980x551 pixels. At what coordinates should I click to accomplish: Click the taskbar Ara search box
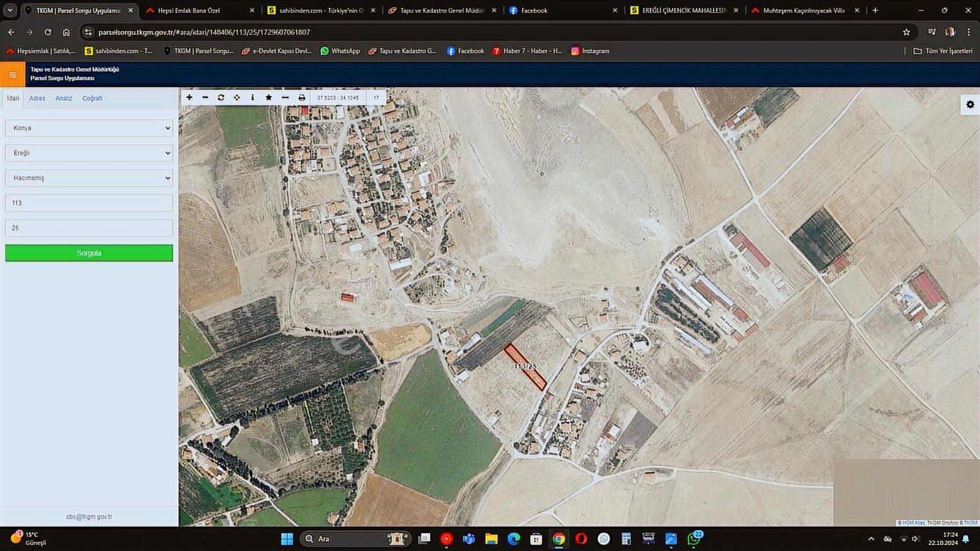pyautogui.click(x=355, y=539)
